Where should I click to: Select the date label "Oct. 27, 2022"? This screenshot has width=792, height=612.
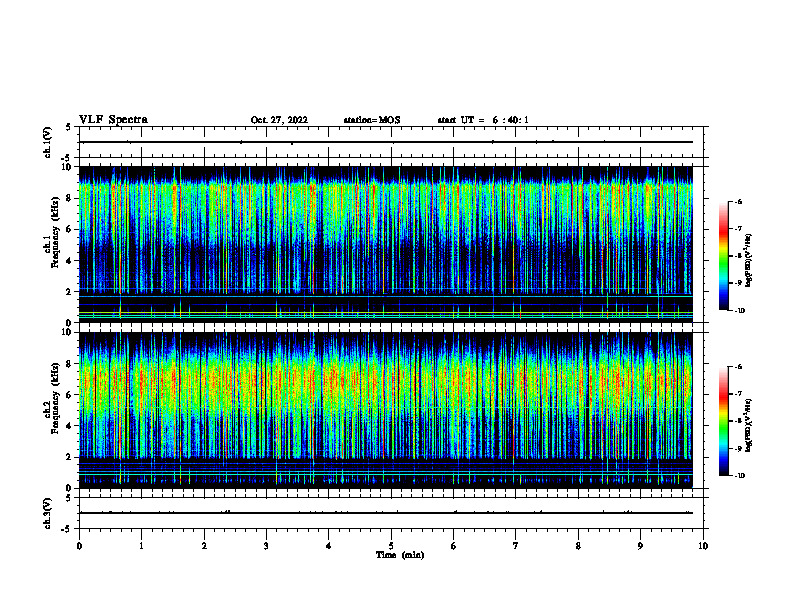[279, 120]
